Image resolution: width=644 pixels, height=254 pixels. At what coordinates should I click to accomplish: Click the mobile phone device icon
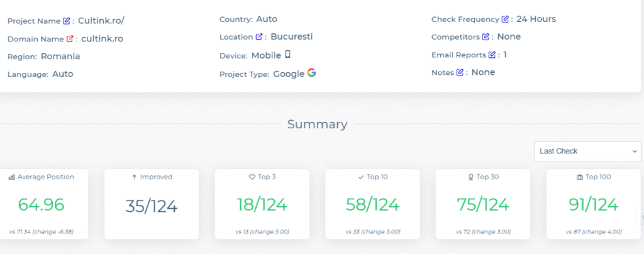288,55
